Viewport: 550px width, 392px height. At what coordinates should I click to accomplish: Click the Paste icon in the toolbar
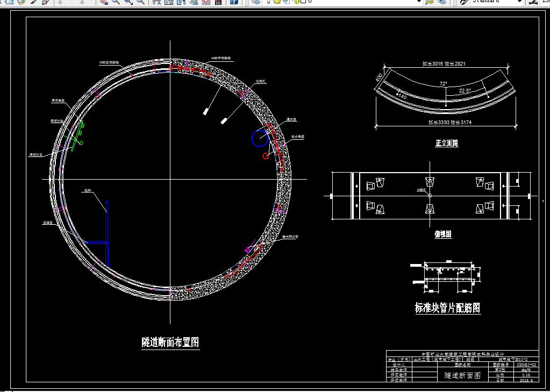click(20, 2)
